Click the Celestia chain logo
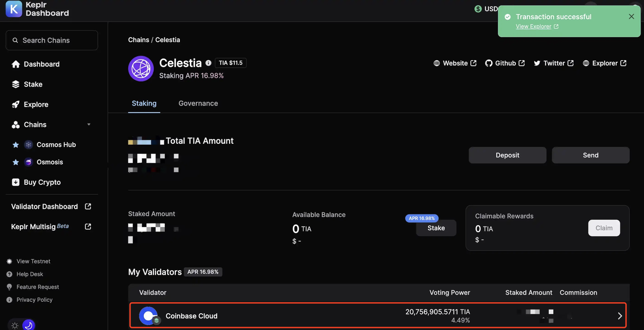The width and height of the screenshot is (644, 330). point(141,68)
